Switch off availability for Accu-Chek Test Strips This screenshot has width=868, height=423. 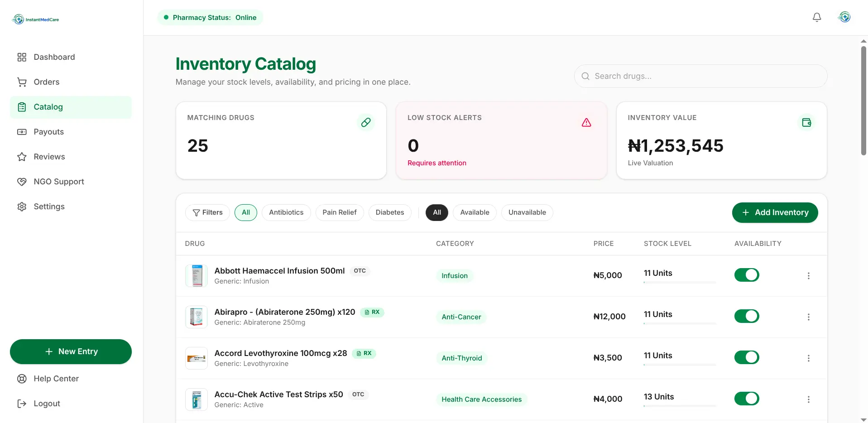747,399
